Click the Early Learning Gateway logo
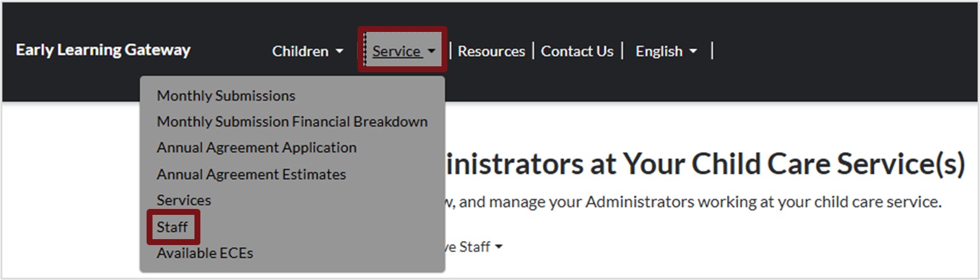 click(x=103, y=50)
